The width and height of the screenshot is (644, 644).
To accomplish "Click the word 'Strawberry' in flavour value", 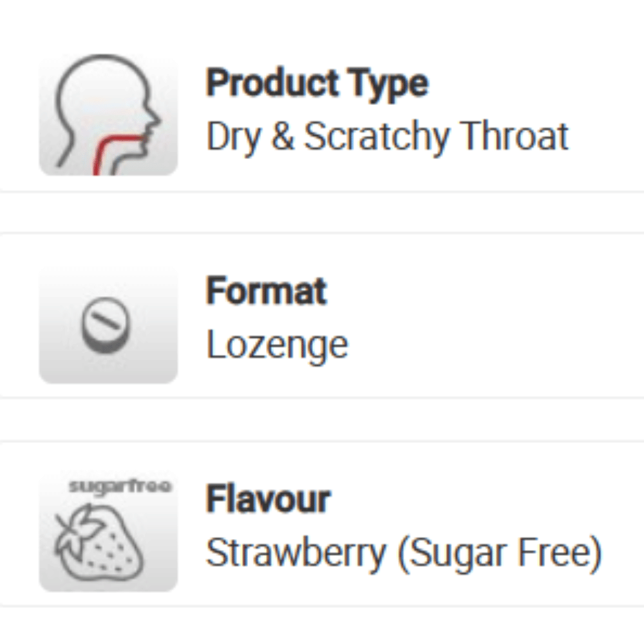I will coord(296,553).
